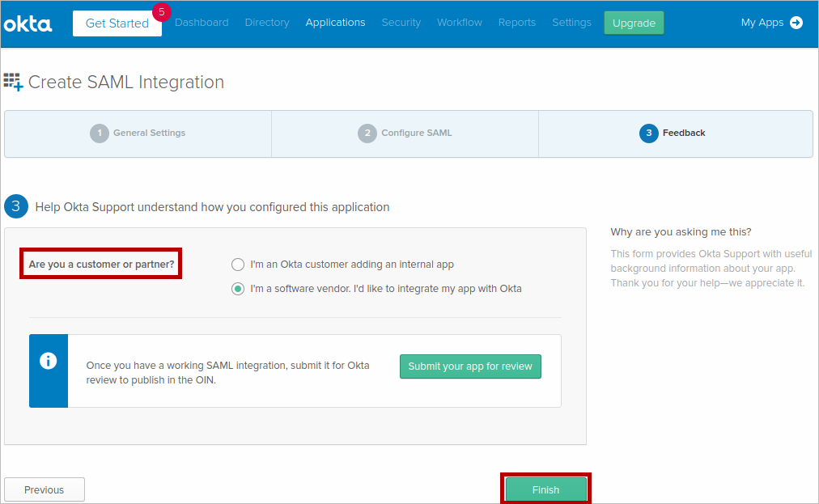Click the blue info icon in banner
The width and height of the screenshot is (819, 504).
tap(49, 361)
